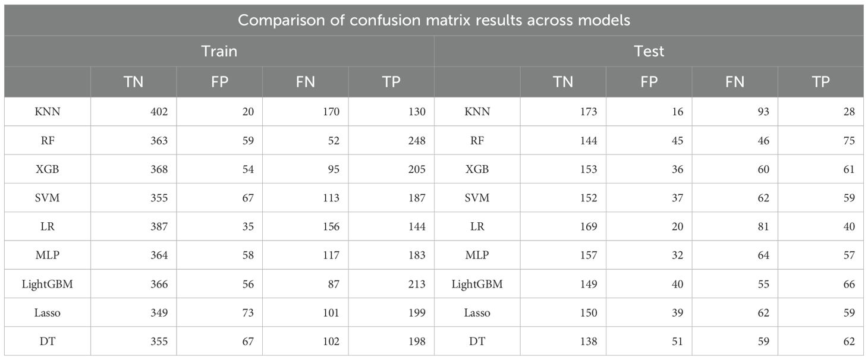Click the FN column header under Train

click(x=305, y=82)
